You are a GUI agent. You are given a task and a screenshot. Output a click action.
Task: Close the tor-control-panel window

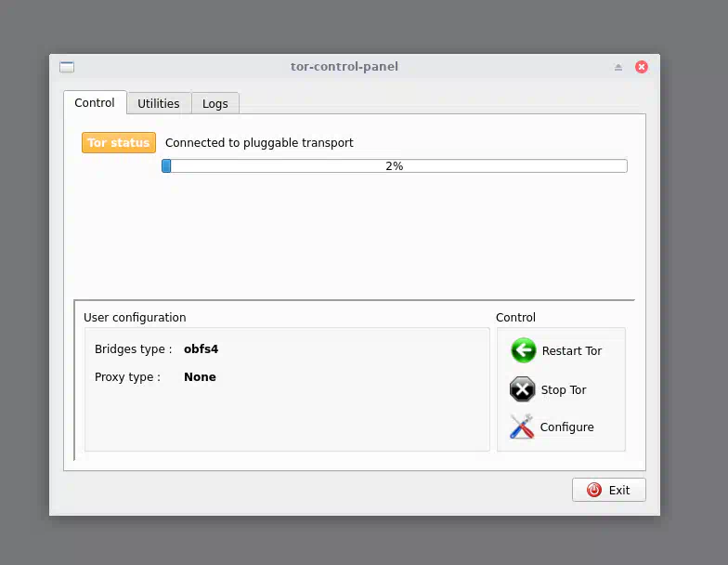tap(642, 67)
